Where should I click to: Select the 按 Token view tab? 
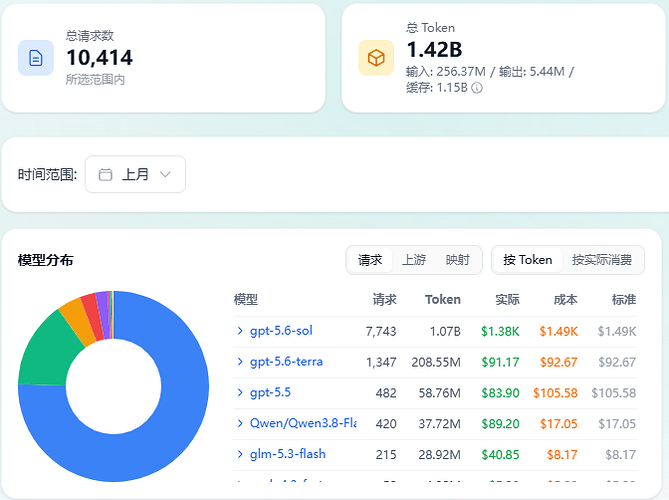pyautogui.click(x=527, y=260)
